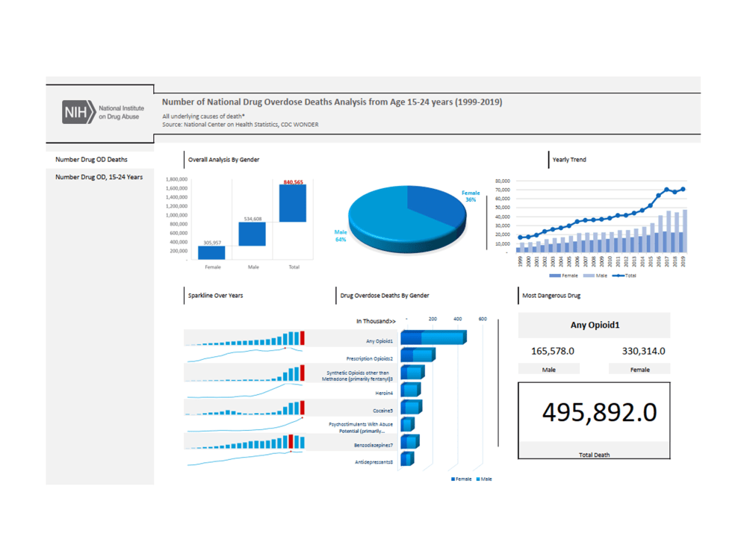Select the Prescription Opioids2 horizontal bar
Image resolution: width=747 pixels, height=560 pixels.
(418, 355)
